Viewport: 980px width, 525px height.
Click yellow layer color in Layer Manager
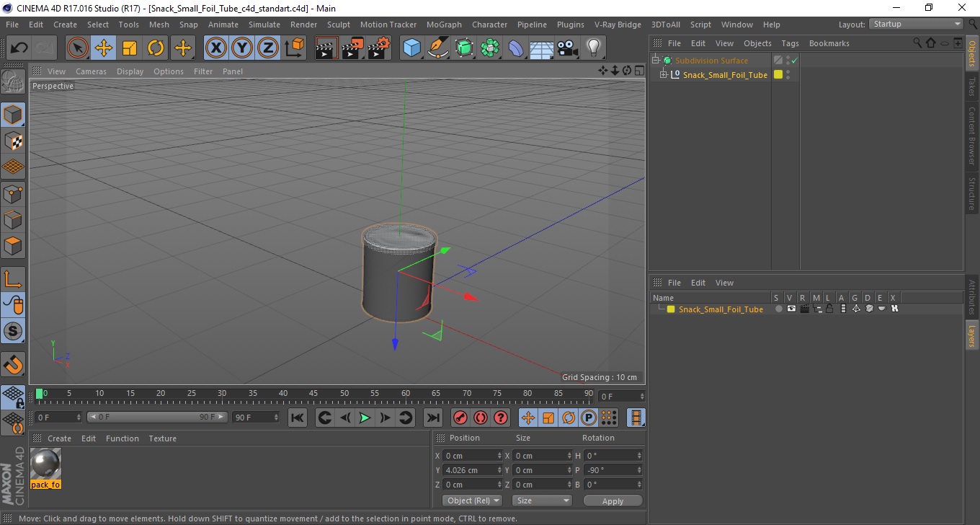pyautogui.click(x=671, y=309)
